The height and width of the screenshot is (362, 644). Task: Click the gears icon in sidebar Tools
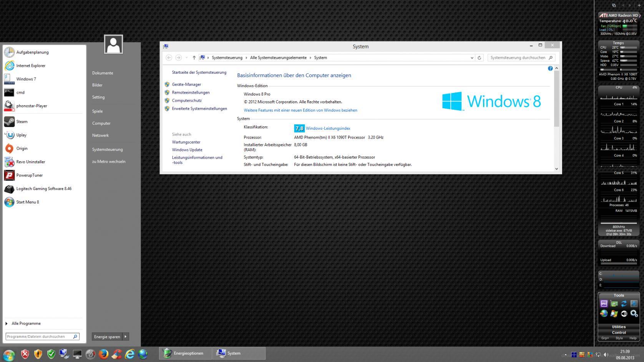634,314
